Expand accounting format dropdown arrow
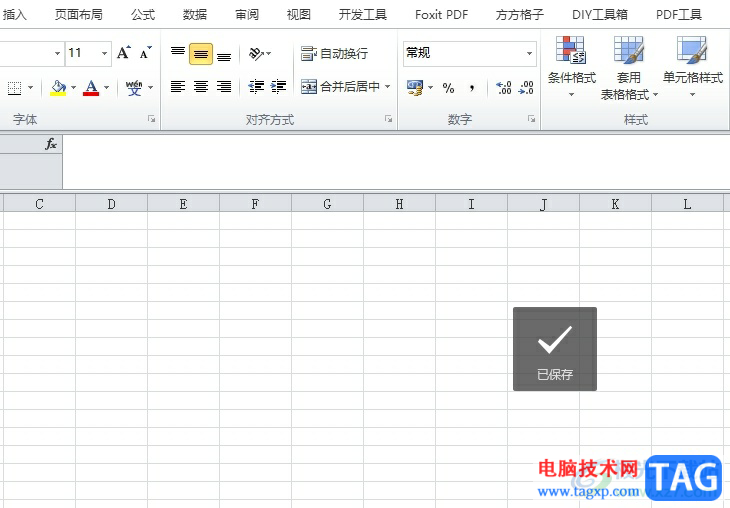Viewport: 730px width, 508px height. (430, 87)
